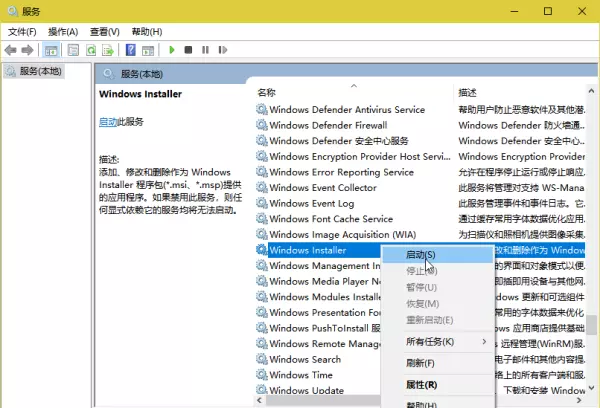This screenshot has height=408, width=600.
Task: Expand 所有任务(K) submenu
Action: point(437,341)
